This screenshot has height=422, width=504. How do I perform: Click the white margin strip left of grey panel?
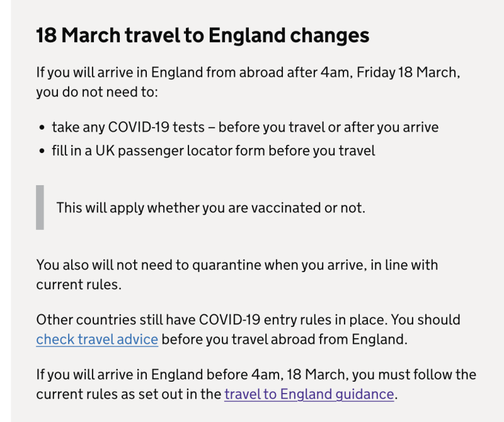point(5,211)
